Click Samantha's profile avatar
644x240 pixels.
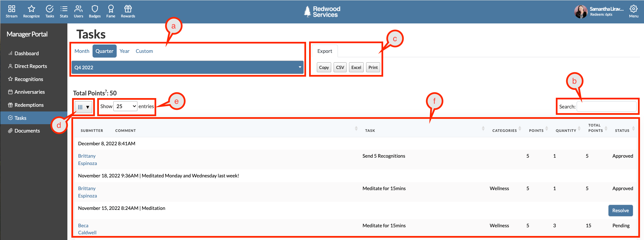[x=581, y=12]
